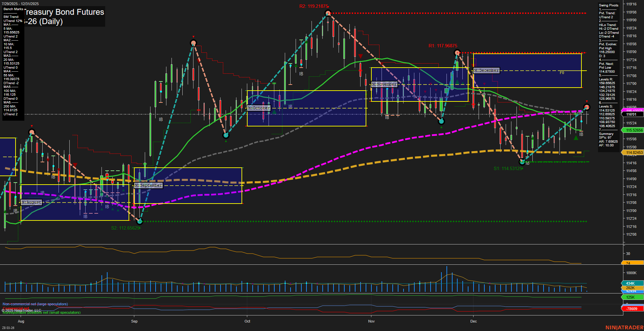Click the M:November zone label
The image size is (644, 331).
[384, 84]
